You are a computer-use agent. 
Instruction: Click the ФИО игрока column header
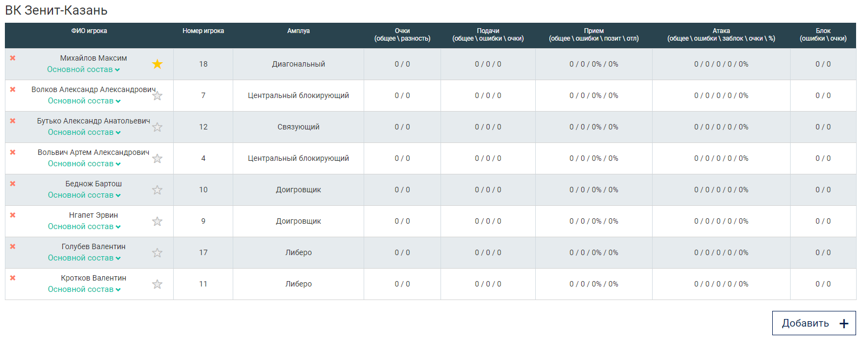(x=89, y=31)
